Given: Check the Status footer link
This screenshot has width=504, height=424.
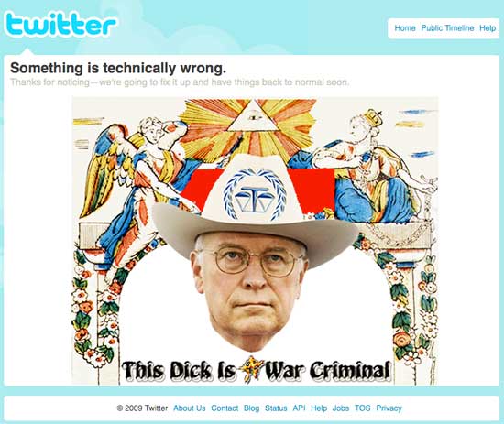Looking at the screenshot, I should coord(276,408).
